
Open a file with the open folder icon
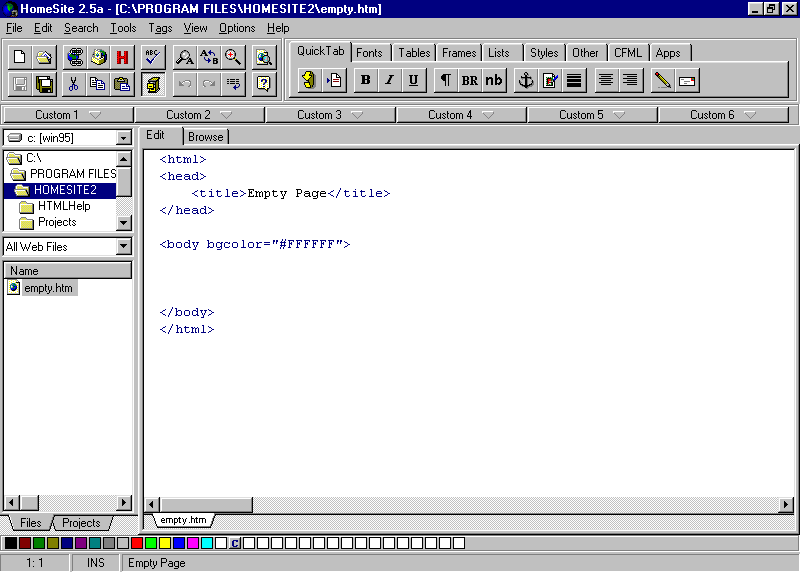tap(44, 57)
